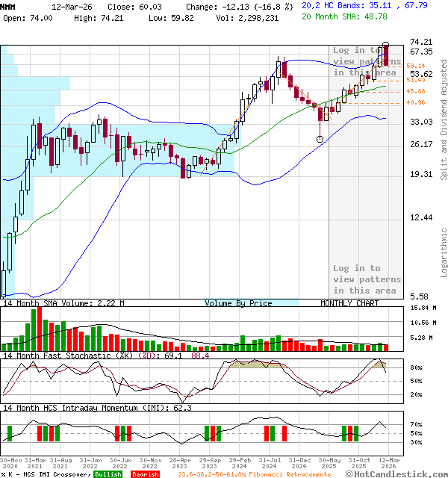
Task: Click the 'MONTHLY CHART' label
Action: click(349, 303)
